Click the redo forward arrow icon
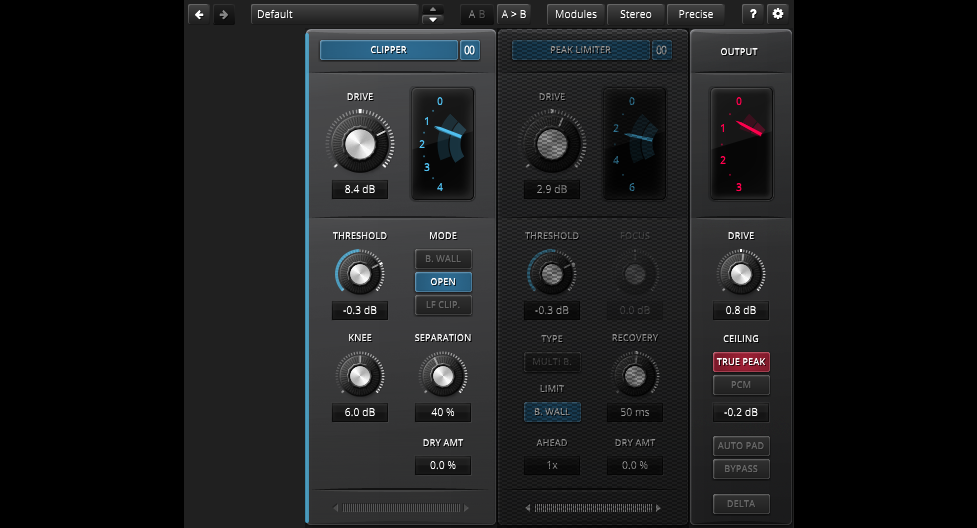 [x=224, y=14]
